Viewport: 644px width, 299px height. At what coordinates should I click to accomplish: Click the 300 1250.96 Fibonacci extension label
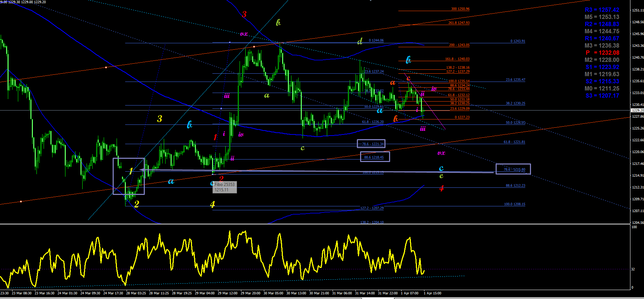[460, 9]
